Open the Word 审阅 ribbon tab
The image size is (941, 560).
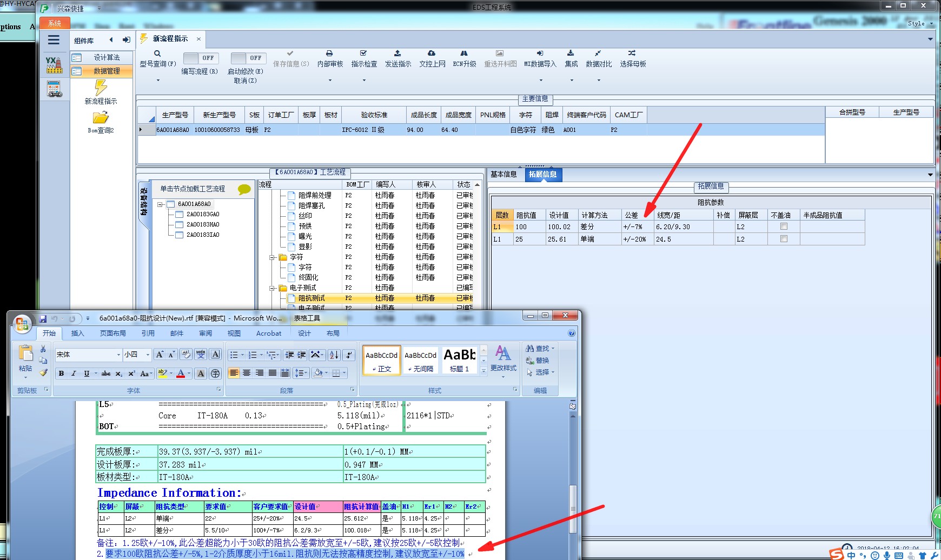click(x=206, y=334)
